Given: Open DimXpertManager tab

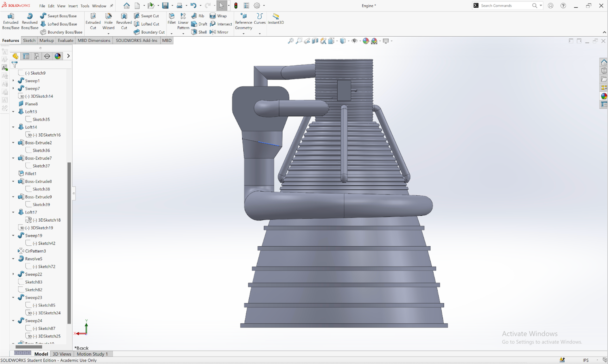Looking at the screenshot, I should 47,56.
